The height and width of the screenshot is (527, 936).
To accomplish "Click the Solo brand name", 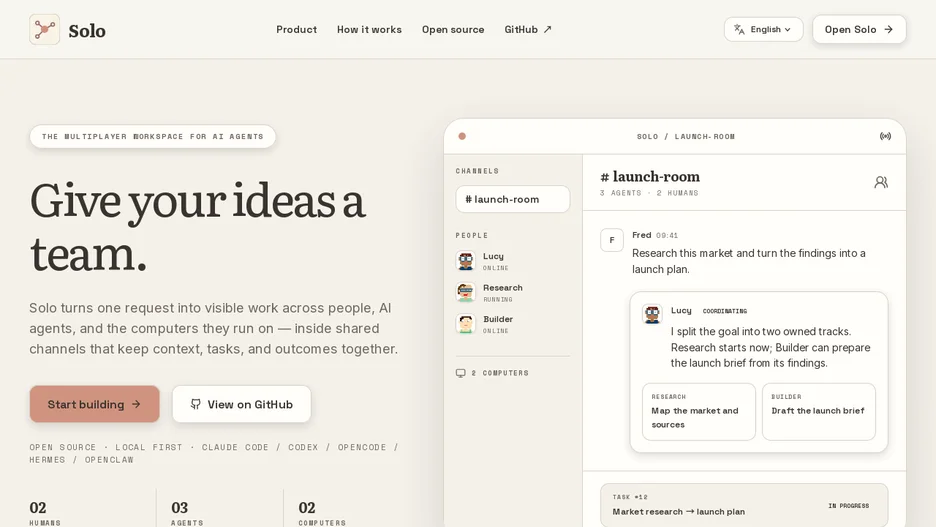I will coord(87,30).
